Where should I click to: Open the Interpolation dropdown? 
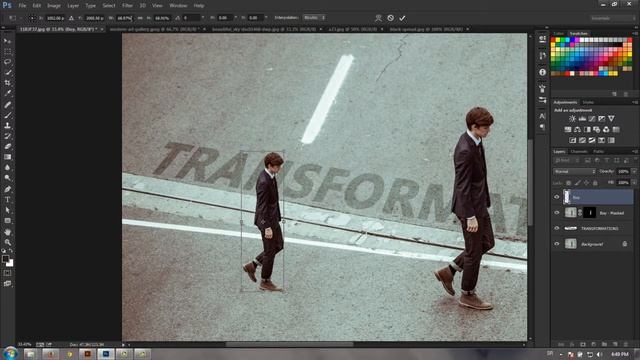point(314,18)
